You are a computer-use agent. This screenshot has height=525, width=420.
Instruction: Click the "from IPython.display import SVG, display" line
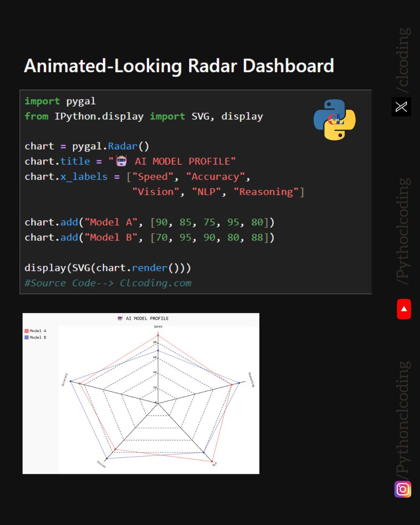pyautogui.click(x=143, y=116)
